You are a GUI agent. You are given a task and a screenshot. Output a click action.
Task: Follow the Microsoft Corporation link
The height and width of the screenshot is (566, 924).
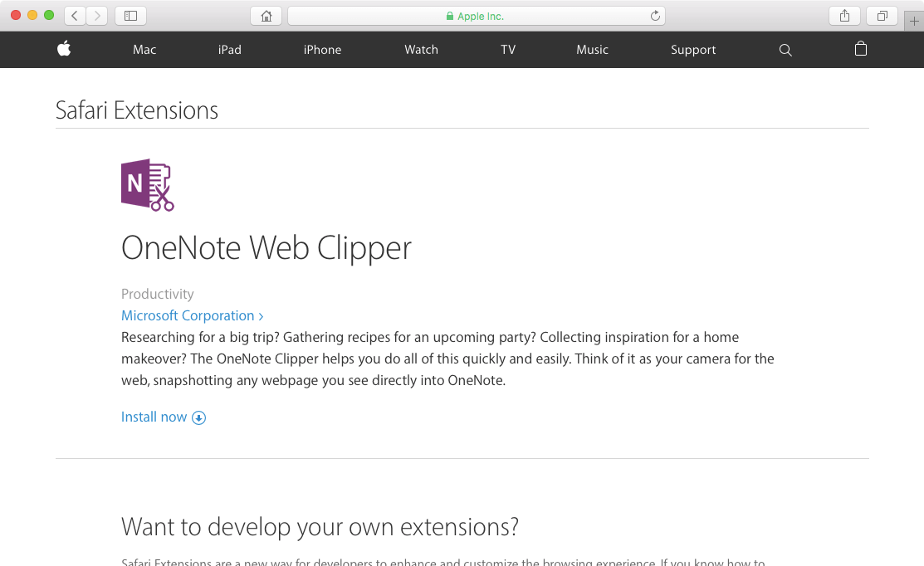192,315
